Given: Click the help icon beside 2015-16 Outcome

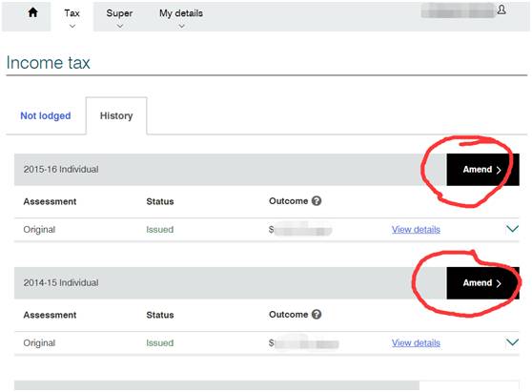Looking at the screenshot, I should click(x=317, y=201).
